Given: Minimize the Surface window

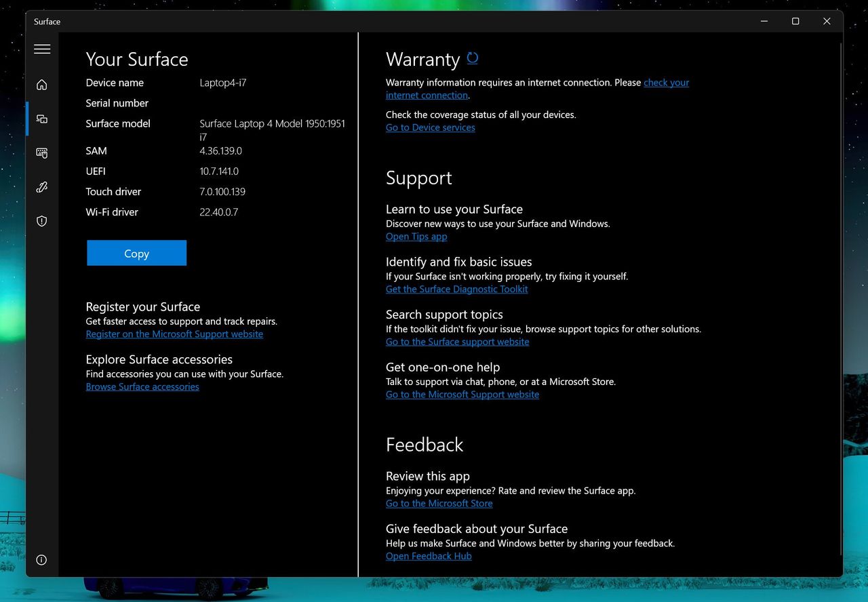Looking at the screenshot, I should (764, 21).
